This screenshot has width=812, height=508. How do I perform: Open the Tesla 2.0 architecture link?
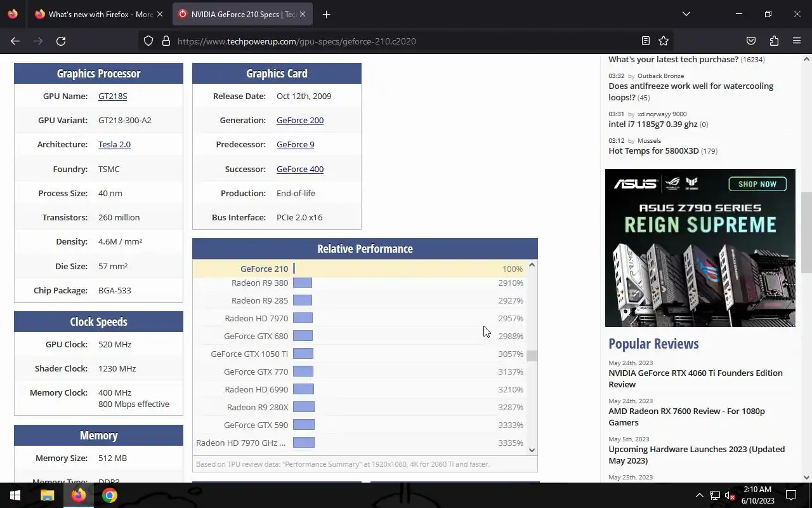(114, 144)
